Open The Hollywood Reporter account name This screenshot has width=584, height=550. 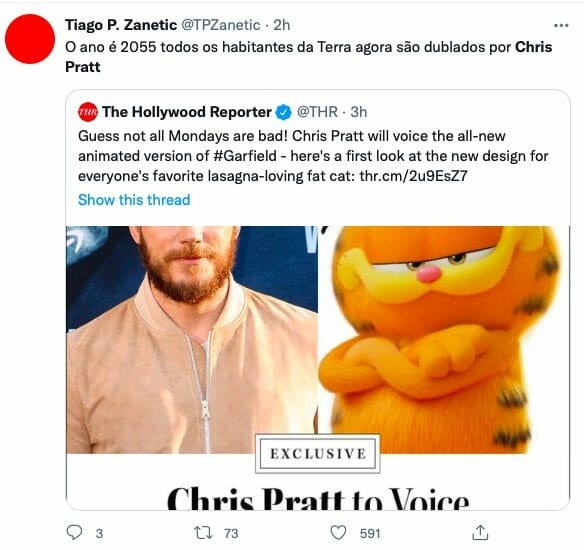(187, 112)
